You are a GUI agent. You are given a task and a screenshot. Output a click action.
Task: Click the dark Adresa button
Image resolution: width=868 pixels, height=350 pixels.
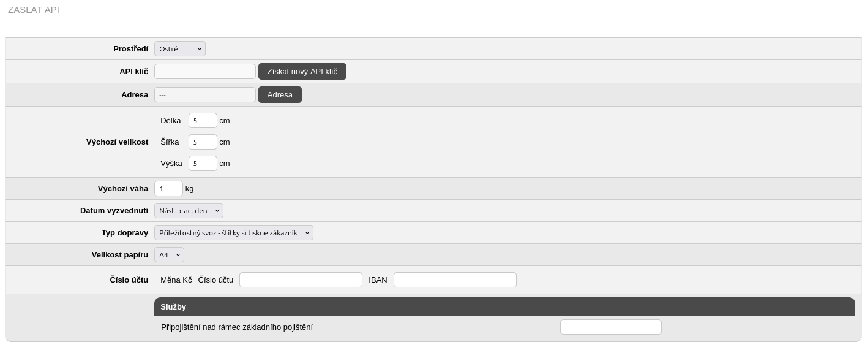(280, 95)
